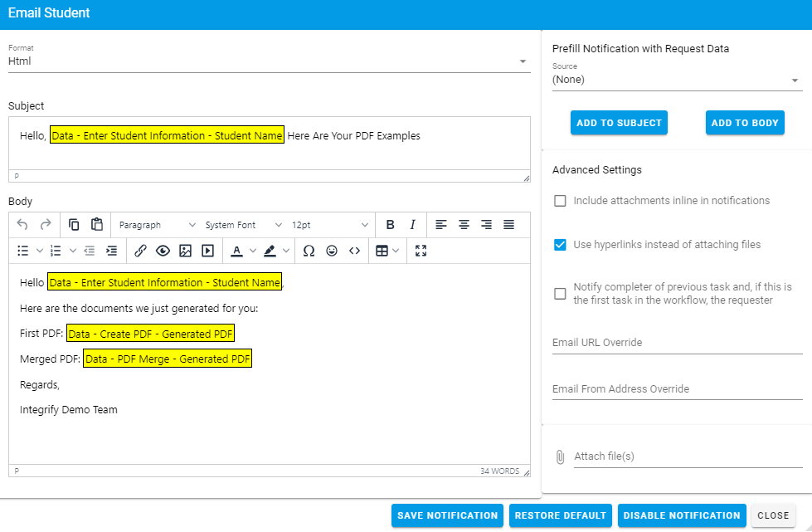812x532 pixels.
Task: Click the Add to Subject button
Action: [x=619, y=123]
